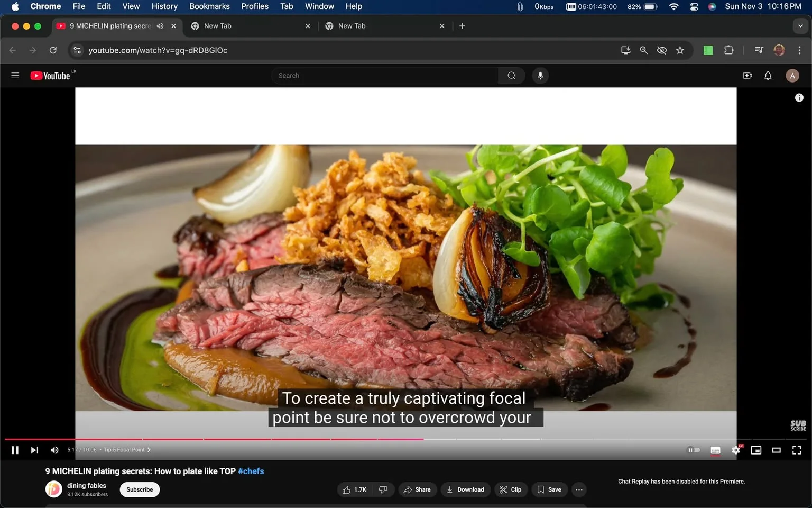Expand the Tip 5 Focal Point chapter
This screenshot has width=812, height=508.
pos(127,450)
